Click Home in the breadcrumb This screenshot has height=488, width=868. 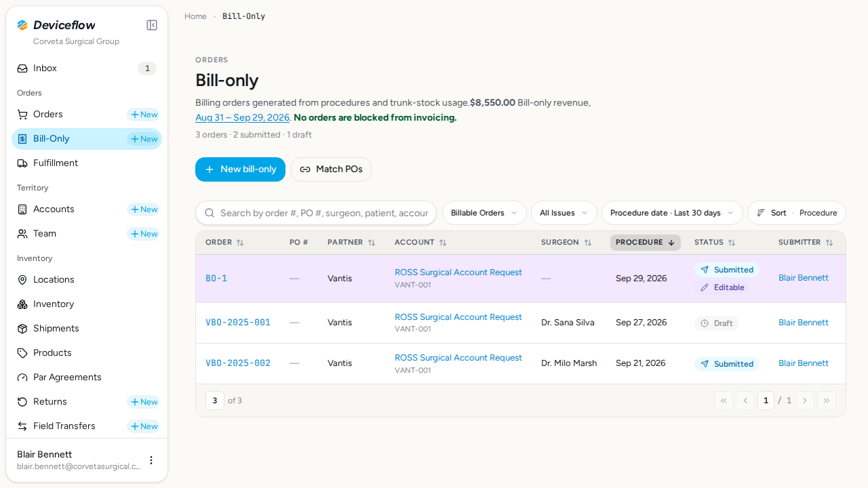(x=195, y=16)
